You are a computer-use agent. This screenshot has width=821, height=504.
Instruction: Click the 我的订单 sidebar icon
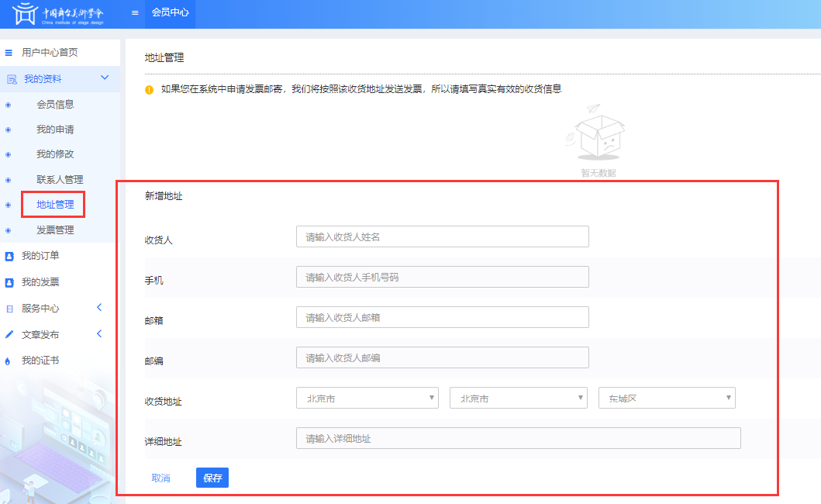coord(9,256)
